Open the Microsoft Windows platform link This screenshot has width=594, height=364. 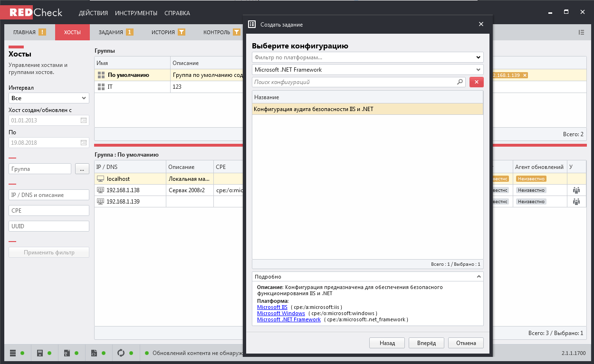pos(281,314)
